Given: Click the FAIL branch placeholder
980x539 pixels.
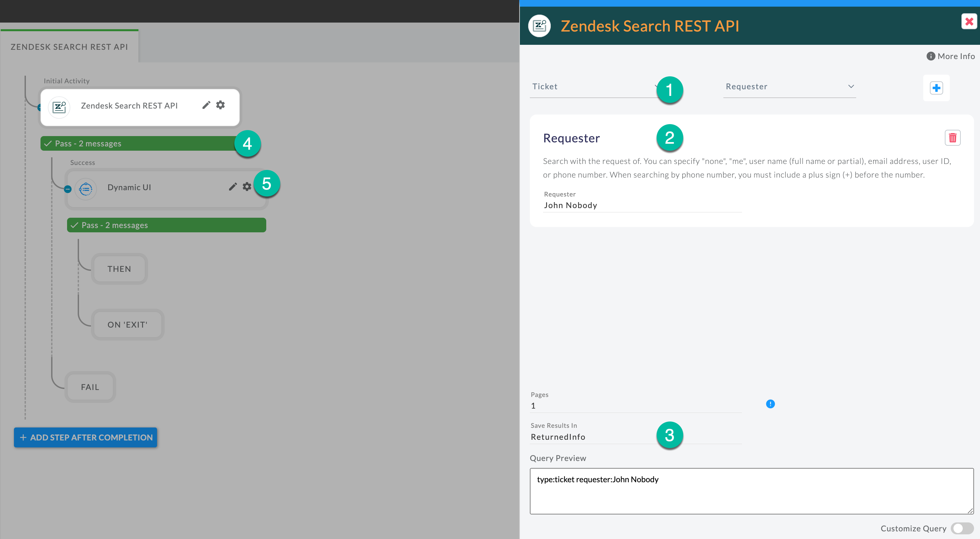Looking at the screenshot, I should 90,387.
